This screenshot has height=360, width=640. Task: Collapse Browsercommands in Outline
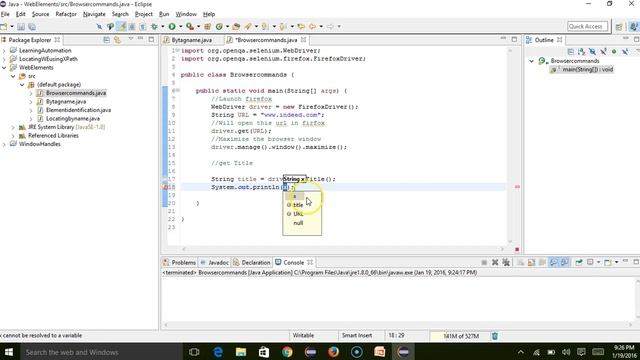pyautogui.click(x=531, y=61)
